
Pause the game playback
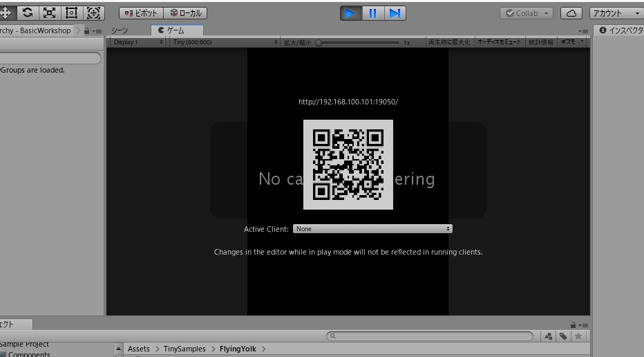pos(373,14)
